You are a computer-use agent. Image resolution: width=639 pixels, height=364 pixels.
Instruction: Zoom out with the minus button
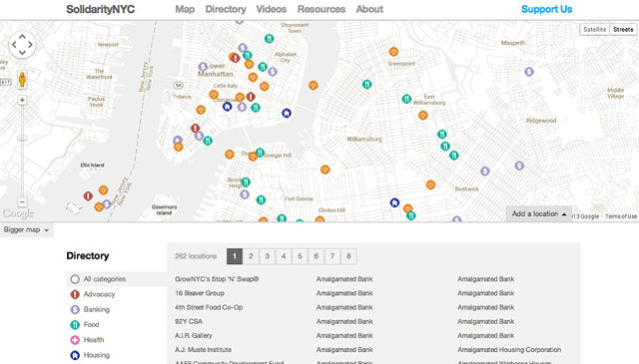tap(22, 202)
